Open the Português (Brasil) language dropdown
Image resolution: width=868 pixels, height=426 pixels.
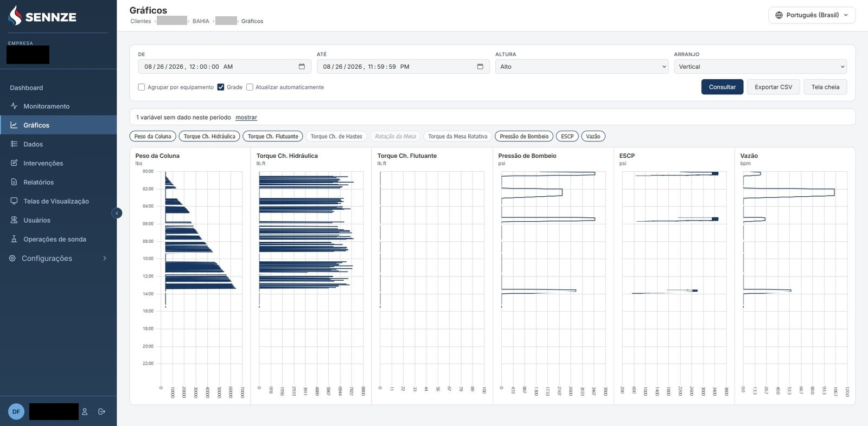coord(812,15)
